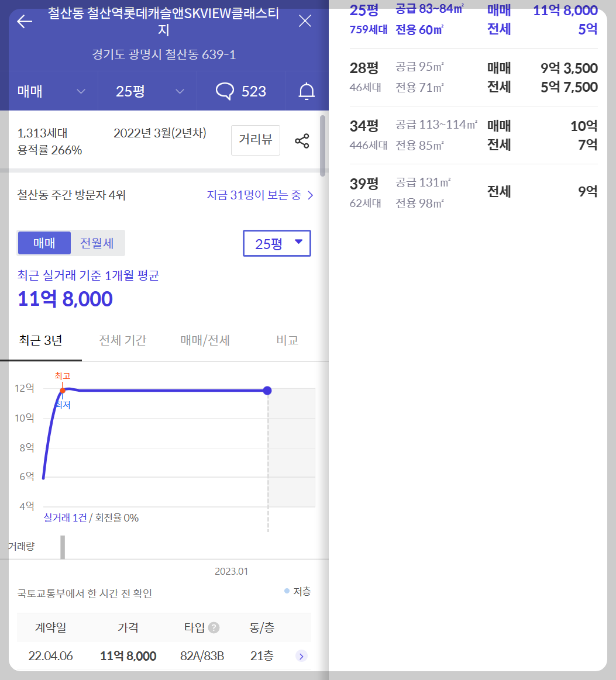This screenshot has height=680, width=616.
Task: Click the blue endpoint dot on the price graph
Action: [267, 390]
